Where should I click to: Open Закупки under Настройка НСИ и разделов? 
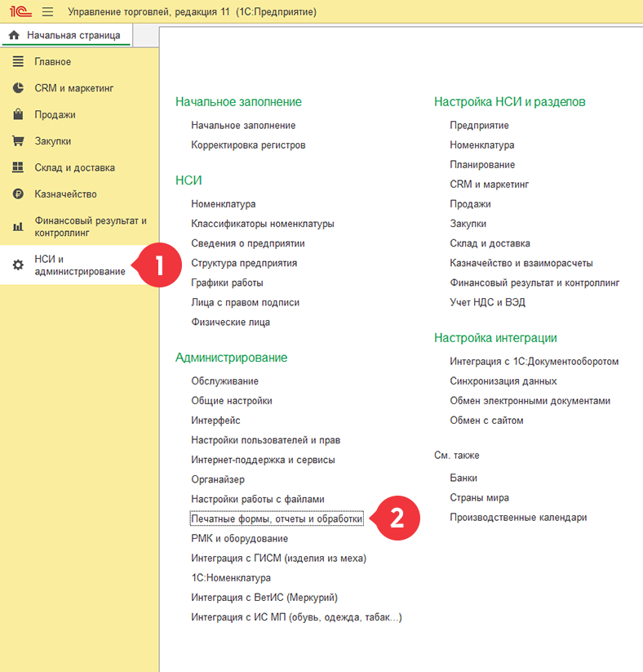[x=468, y=224]
